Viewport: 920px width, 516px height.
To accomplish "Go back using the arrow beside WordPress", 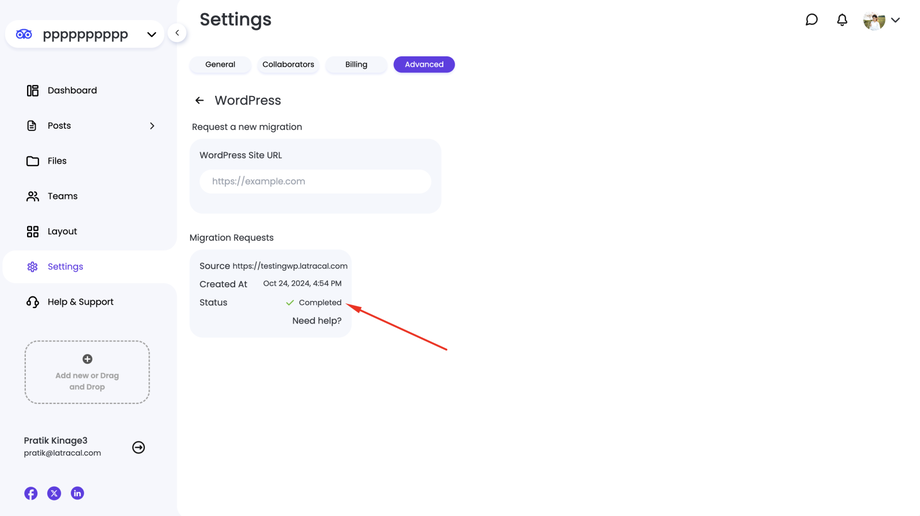I will point(200,101).
